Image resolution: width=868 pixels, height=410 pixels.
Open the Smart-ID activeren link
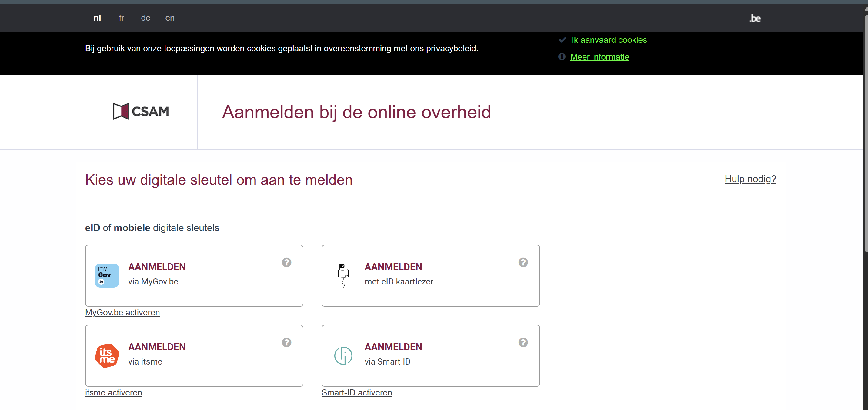click(x=357, y=392)
